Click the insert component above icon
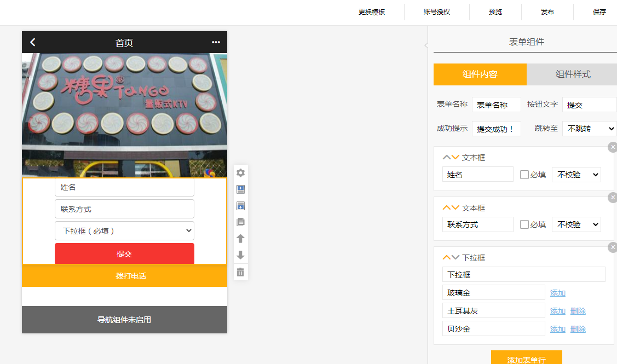617x364 pixels. point(240,189)
